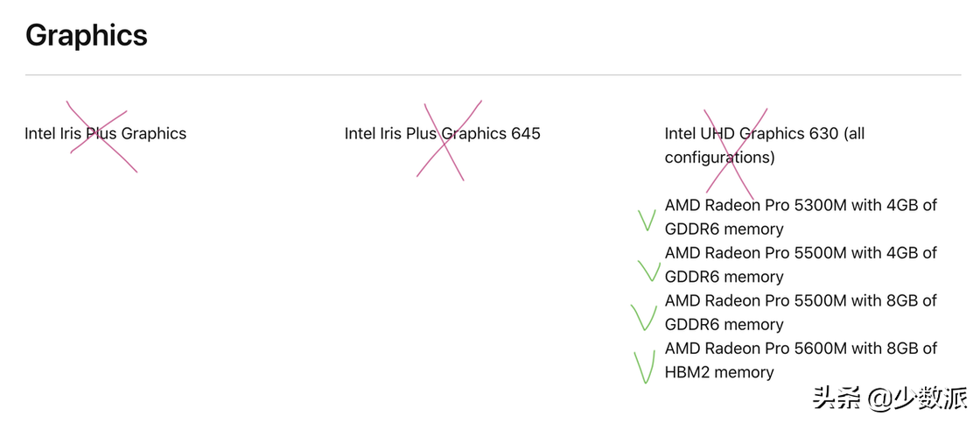Click the pink cross over UHD Graphics 630
980x423 pixels.
coord(734,151)
